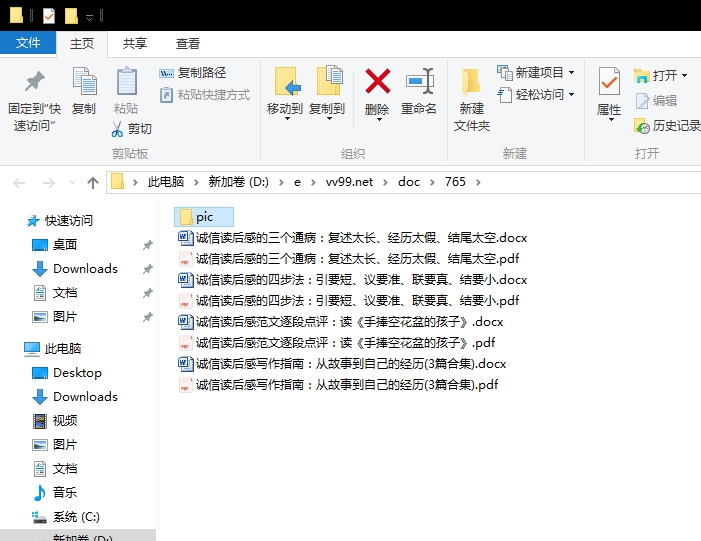Image resolution: width=701 pixels, height=541 pixels.
Task: Select 诚信读后感写作指南 docx file
Action: click(x=342, y=363)
